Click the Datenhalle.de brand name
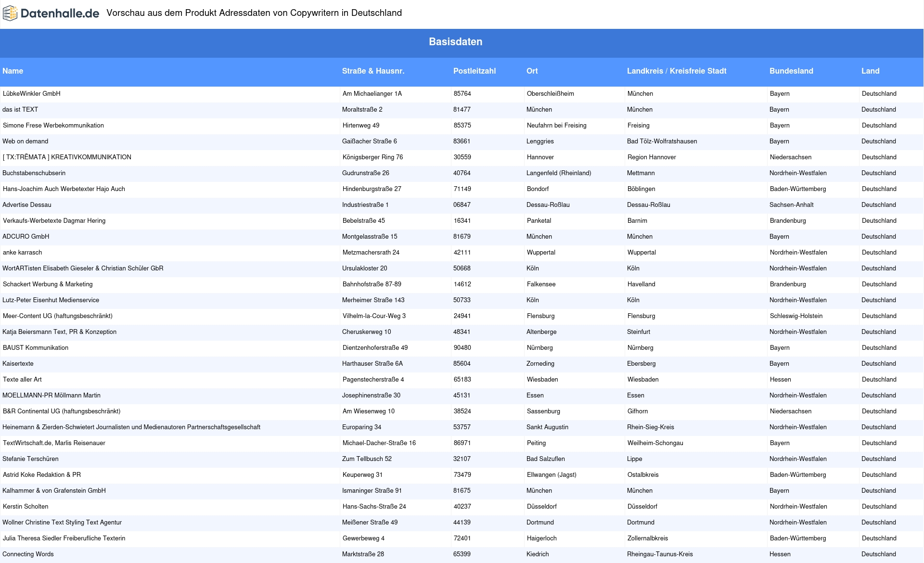 point(60,13)
